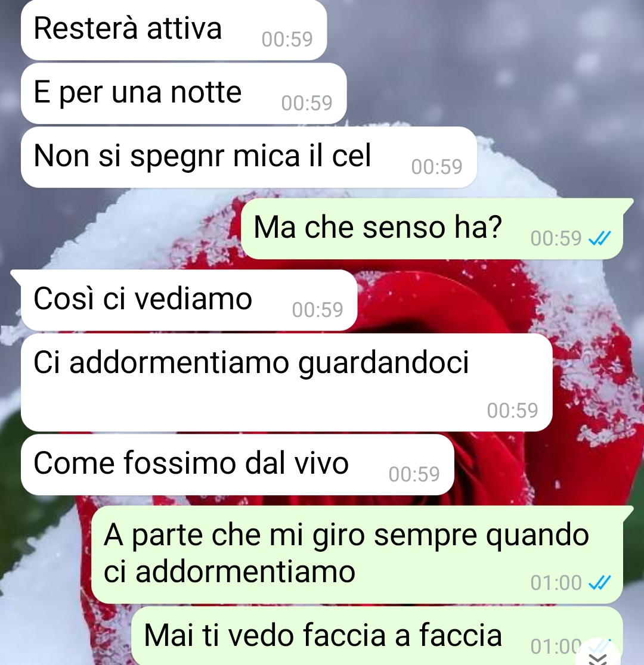Image resolution: width=644 pixels, height=665 pixels.
Task: Tap the 00:59 timestamp on 'Così ci vediamo'
Action: point(317,310)
